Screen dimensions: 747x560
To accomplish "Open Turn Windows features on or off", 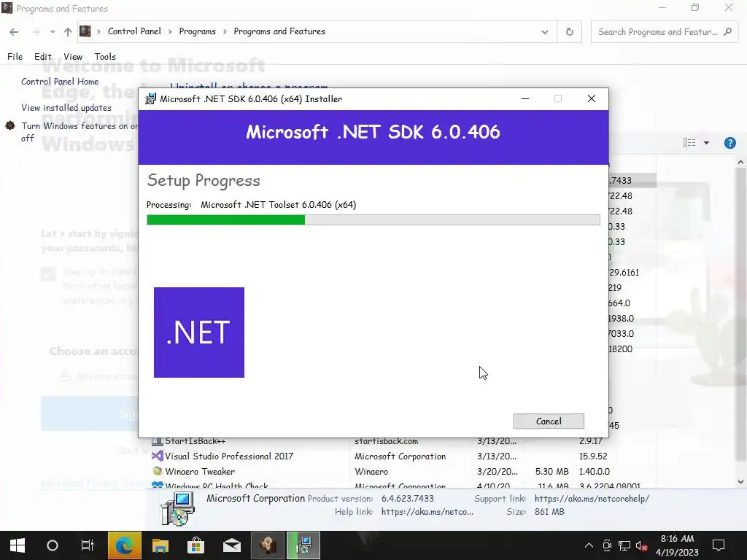I will (x=80, y=132).
